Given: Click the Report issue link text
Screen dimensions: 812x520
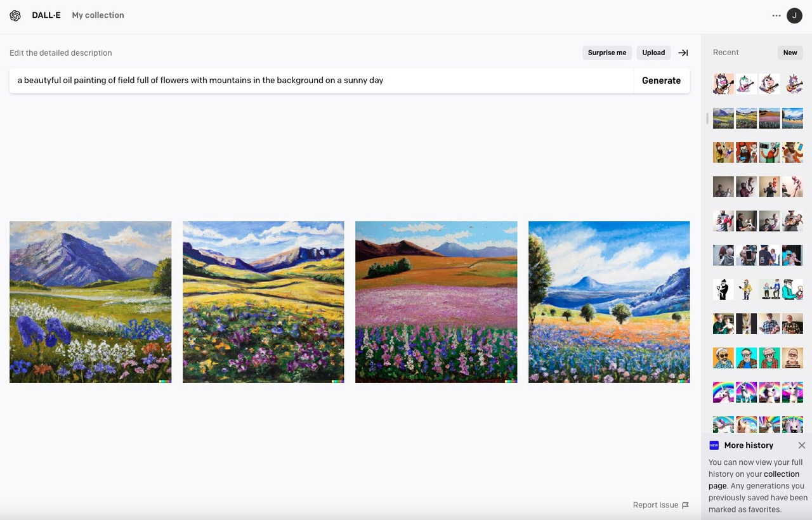Looking at the screenshot, I should tap(655, 505).
